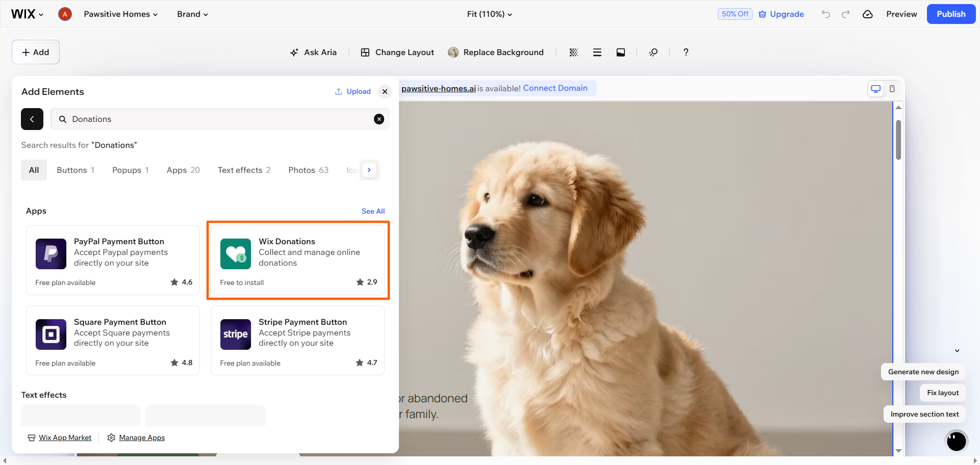Switch to mobile view icon
This screenshot has width=980, height=465.
[892, 89]
